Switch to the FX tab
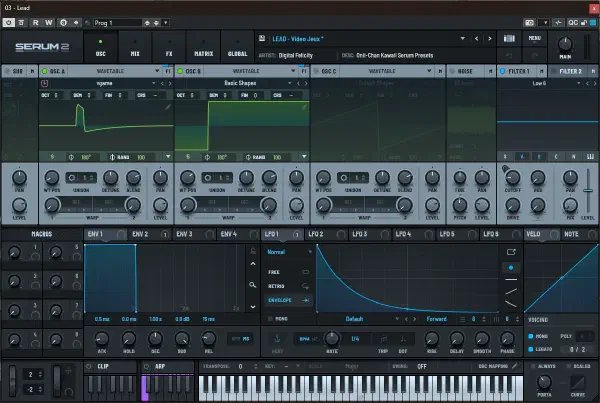The width and height of the screenshot is (600, 403). (x=169, y=47)
